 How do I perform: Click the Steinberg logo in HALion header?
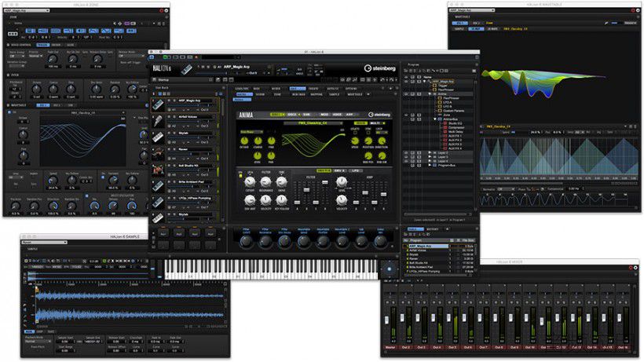point(380,68)
